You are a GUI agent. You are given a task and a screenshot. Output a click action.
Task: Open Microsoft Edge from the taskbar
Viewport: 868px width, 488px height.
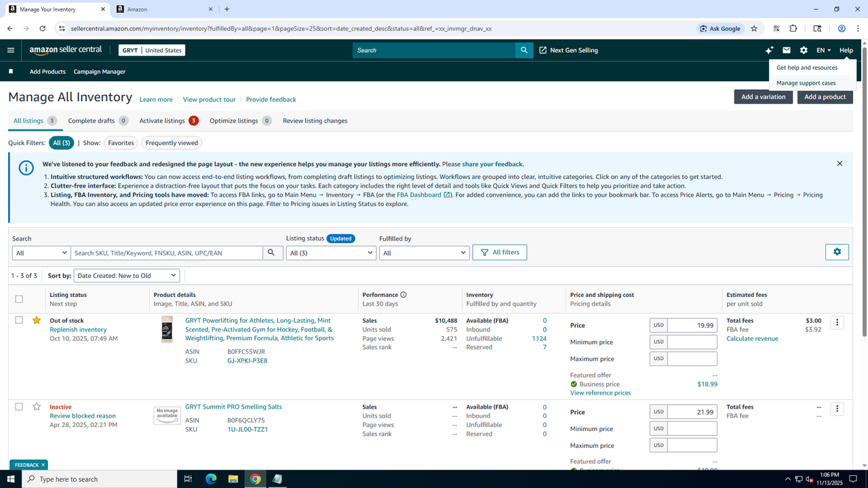211,479
